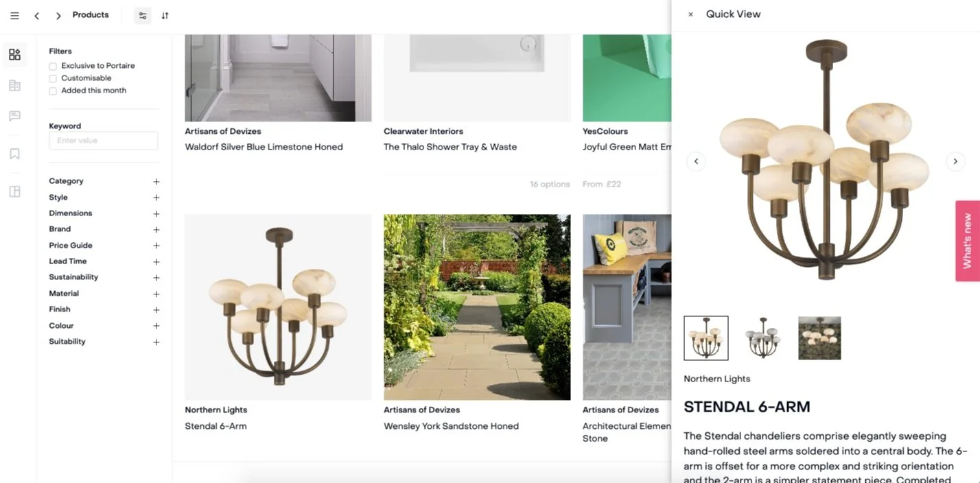Tick the Exclusive to Portaire checkbox
This screenshot has width=980, height=483.
53,67
